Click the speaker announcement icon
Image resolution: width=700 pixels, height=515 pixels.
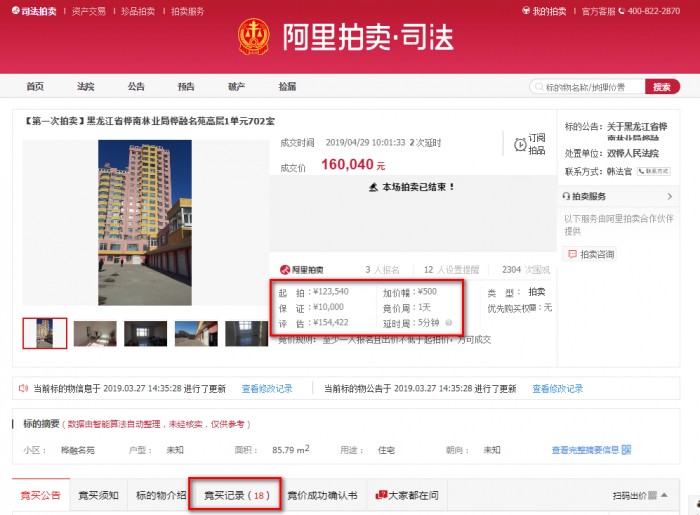tap(23, 388)
